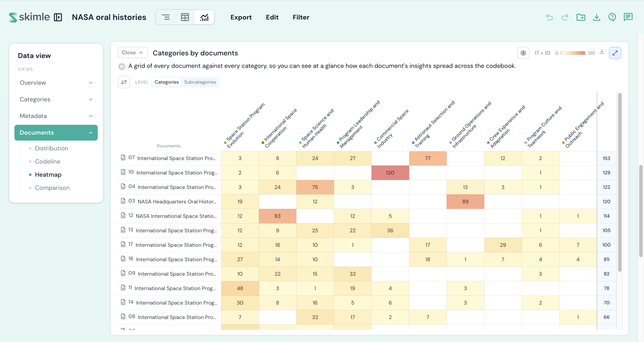Open the Edit menu
This screenshot has width=644, height=342.
pos(272,17)
